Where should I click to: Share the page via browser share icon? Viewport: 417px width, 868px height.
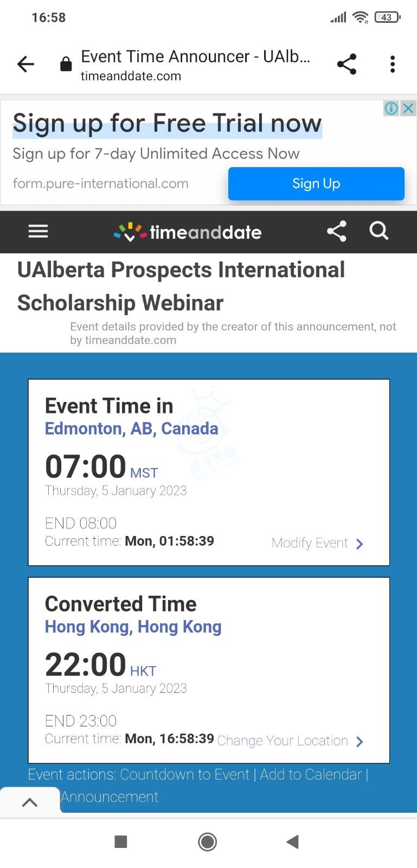pos(347,64)
